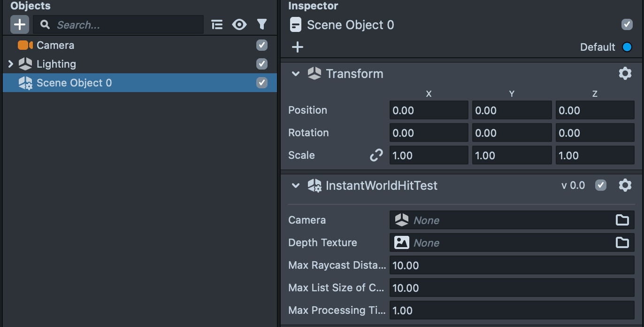This screenshot has width=644, height=327.
Task: Disable the Camera object checkbox
Action: coord(262,45)
